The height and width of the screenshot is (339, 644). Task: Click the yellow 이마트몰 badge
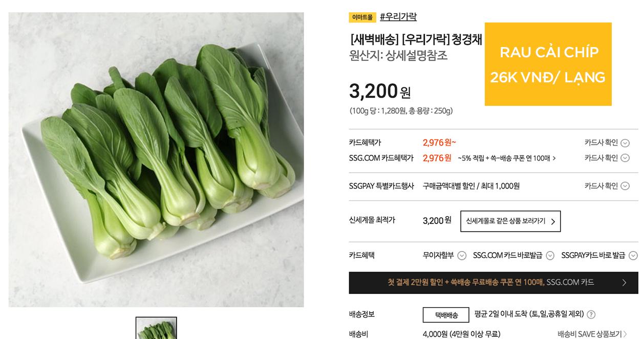(362, 17)
